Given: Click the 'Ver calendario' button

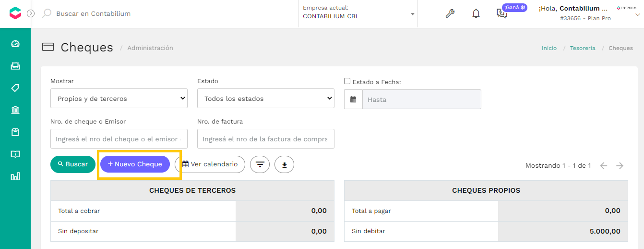Looking at the screenshot, I should [210, 164].
